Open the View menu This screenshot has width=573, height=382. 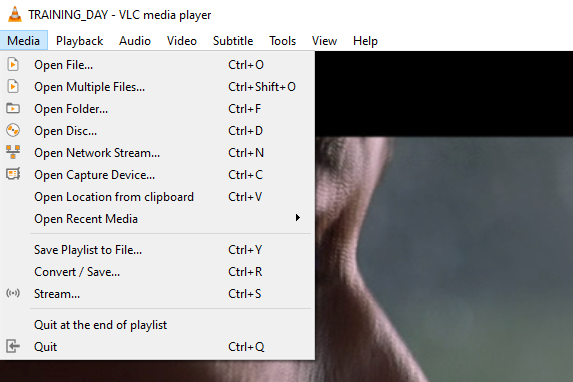pyautogui.click(x=324, y=41)
